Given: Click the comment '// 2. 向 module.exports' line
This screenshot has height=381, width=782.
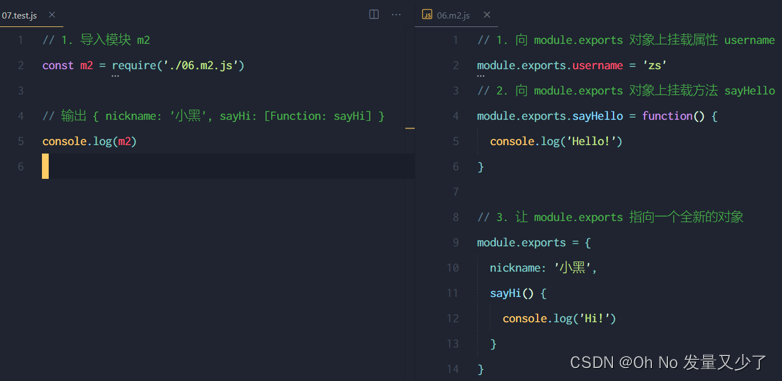Looking at the screenshot, I should 626,91.
